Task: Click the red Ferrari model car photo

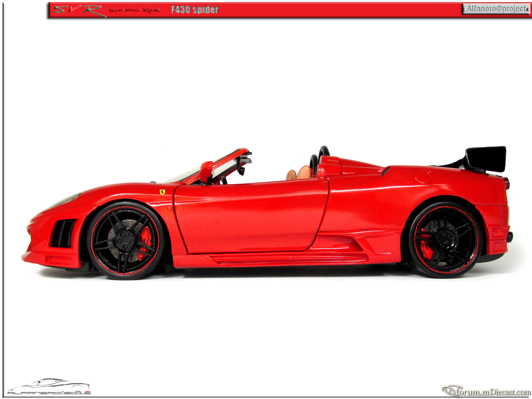Action: tap(267, 212)
